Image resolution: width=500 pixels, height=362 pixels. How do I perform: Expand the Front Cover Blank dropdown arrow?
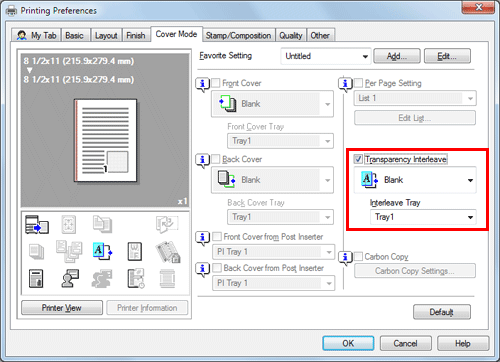327,104
